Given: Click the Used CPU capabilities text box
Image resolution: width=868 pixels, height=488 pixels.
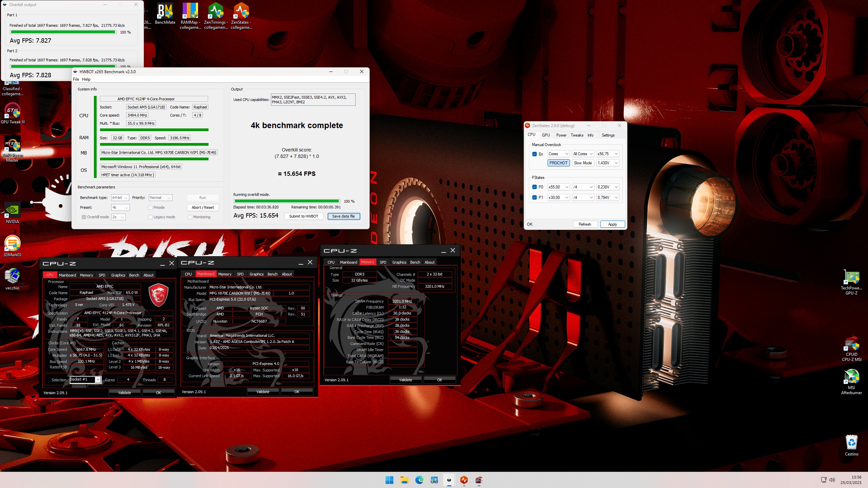Looking at the screenshot, I should [x=313, y=100].
